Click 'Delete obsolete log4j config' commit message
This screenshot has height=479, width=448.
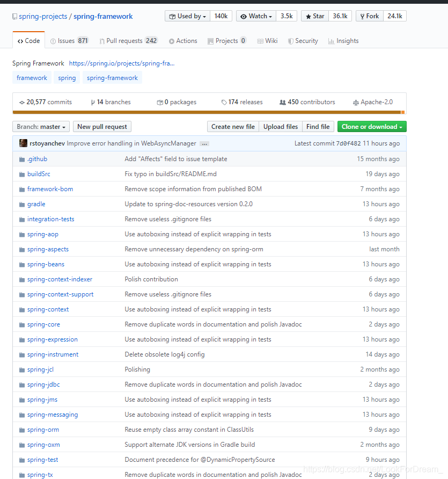[x=165, y=354]
